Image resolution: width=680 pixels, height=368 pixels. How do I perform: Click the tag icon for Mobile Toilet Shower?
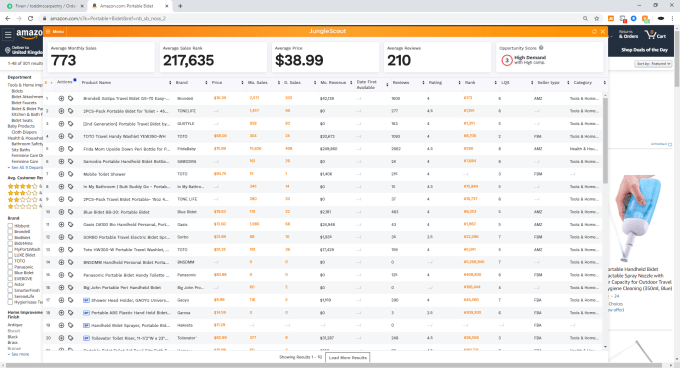[70, 174]
